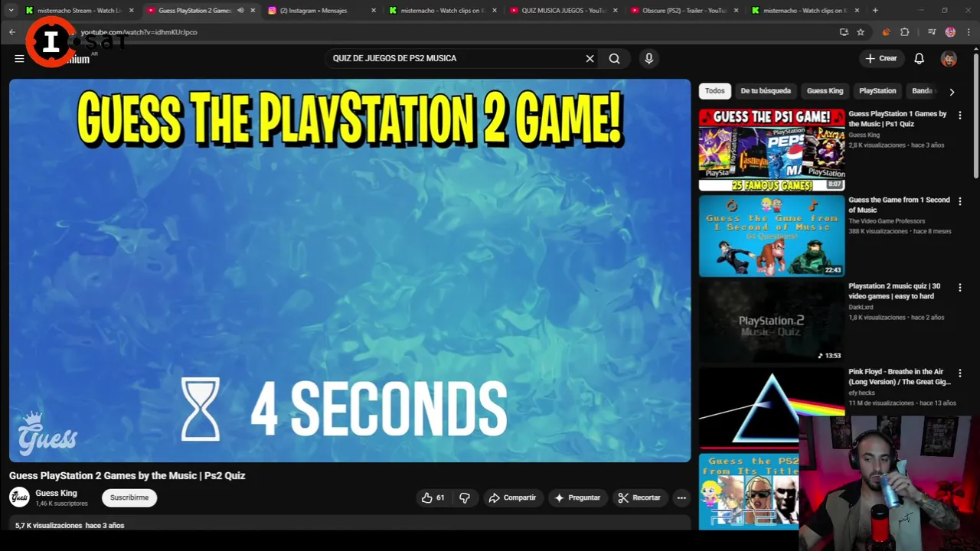Open Guess the Game from 1 Second thumbnail

(772, 236)
